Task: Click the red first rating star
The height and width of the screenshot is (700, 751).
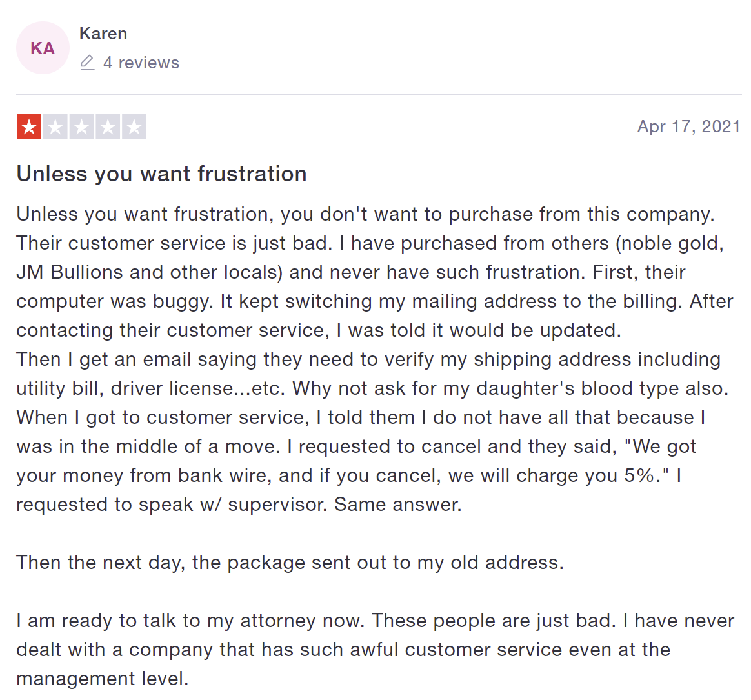Action: coord(29,127)
